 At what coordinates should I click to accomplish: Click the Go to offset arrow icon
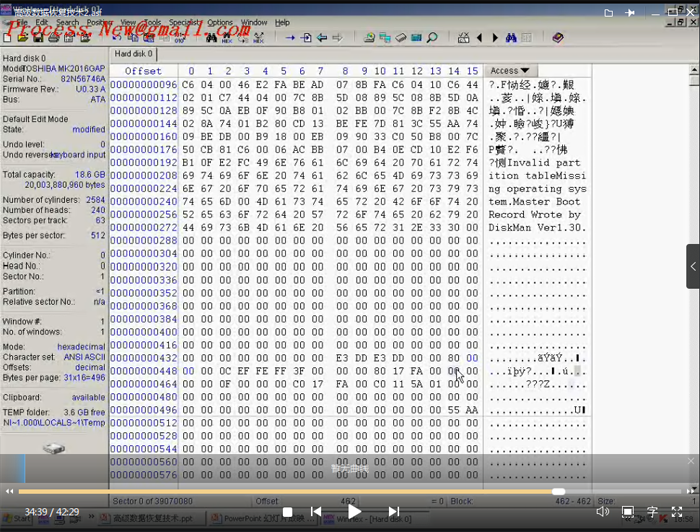click(290, 38)
